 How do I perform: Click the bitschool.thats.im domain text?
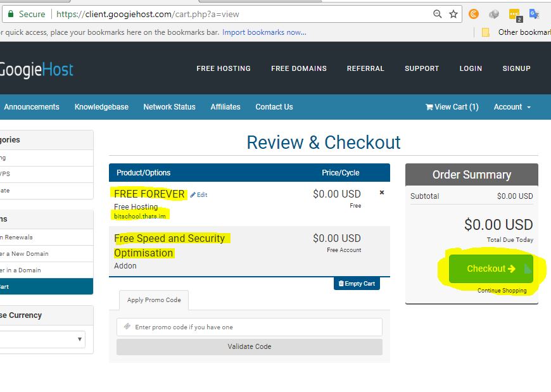click(x=140, y=217)
